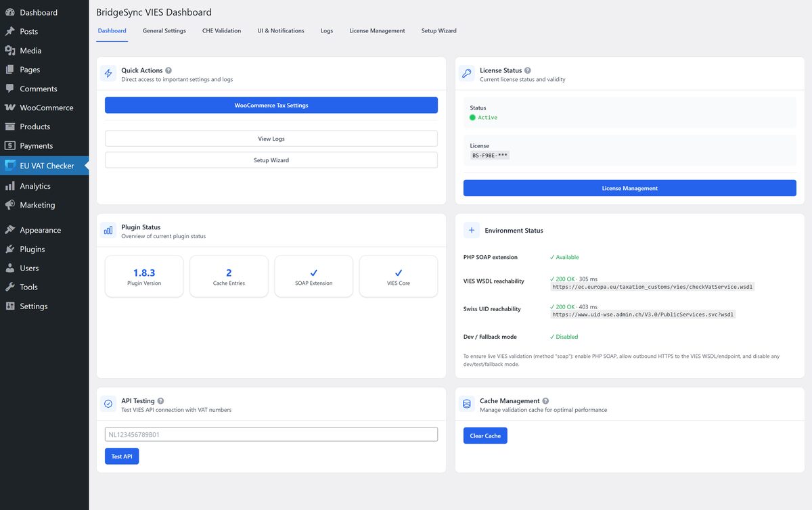Click the lightning bolt Quick Actions icon
This screenshot has height=510, width=812.
(108, 74)
